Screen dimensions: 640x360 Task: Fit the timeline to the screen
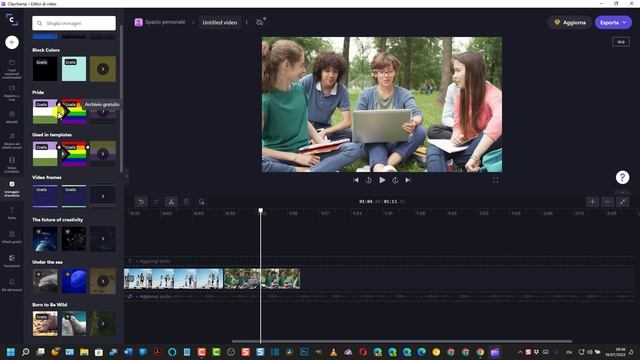(622, 202)
